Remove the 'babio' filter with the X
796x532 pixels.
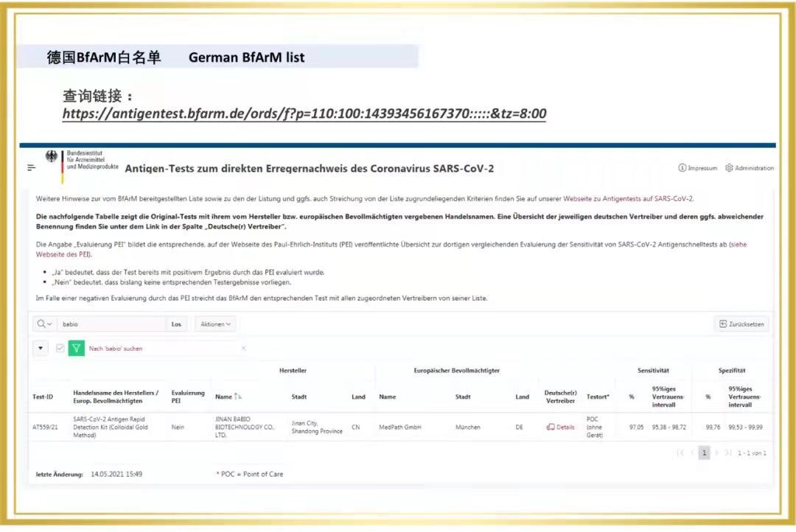(244, 349)
